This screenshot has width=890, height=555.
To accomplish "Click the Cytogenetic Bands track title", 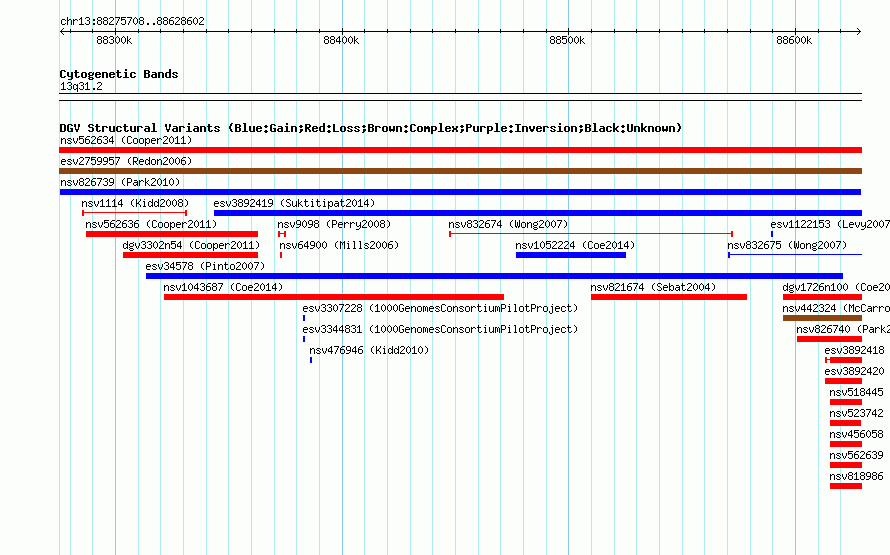I will point(119,74).
